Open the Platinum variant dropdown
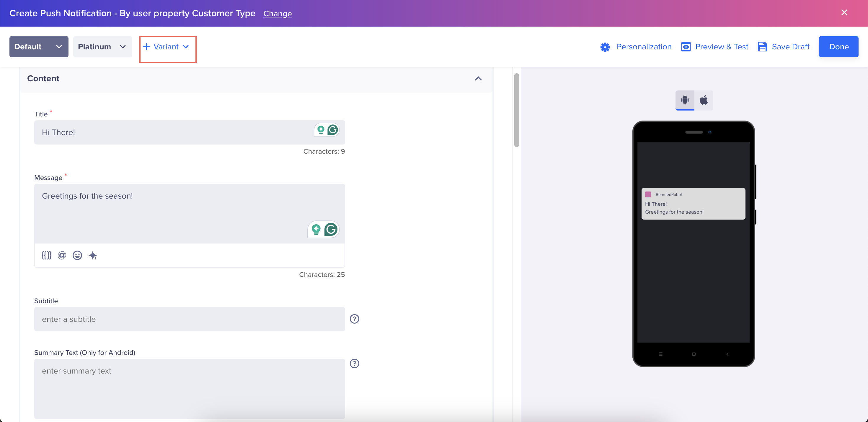The height and width of the screenshot is (422, 868). (102, 47)
